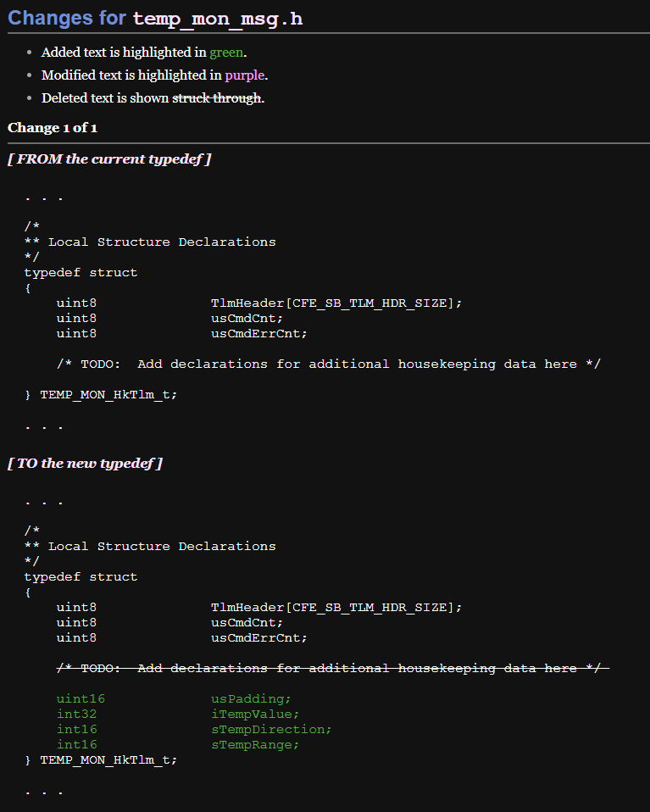Click "TEMP_MON_HkTlm_t;" in the TO block
The height and width of the screenshot is (812, 650).
tap(108, 759)
